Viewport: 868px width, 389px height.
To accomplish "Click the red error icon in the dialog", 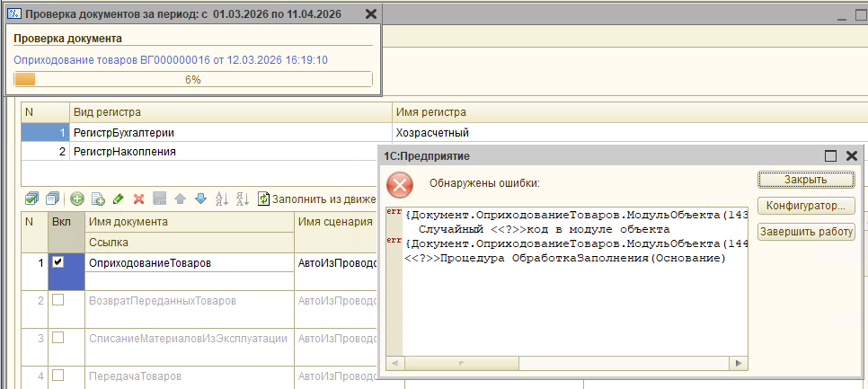I will pyautogui.click(x=400, y=185).
